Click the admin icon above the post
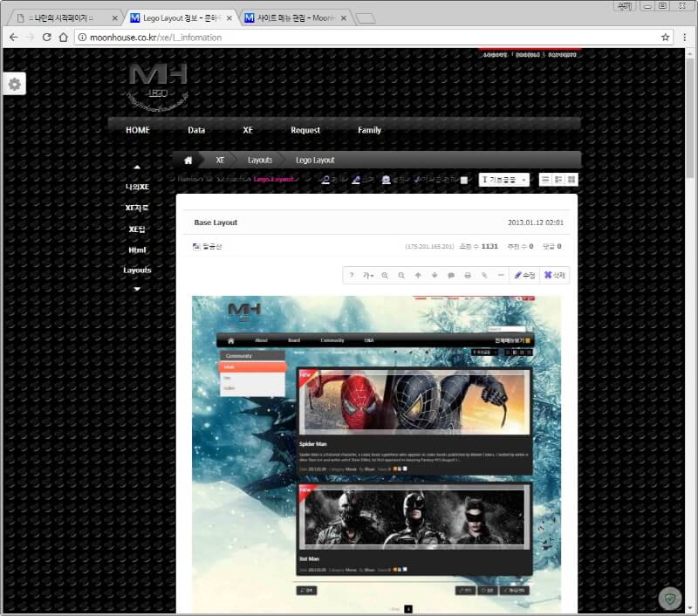This screenshot has width=698, height=616. point(386,180)
